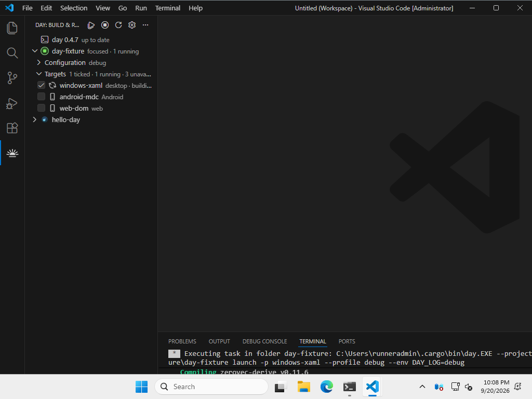This screenshot has width=532, height=399.
Task: Open Task View from taskbar
Action: (x=281, y=387)
